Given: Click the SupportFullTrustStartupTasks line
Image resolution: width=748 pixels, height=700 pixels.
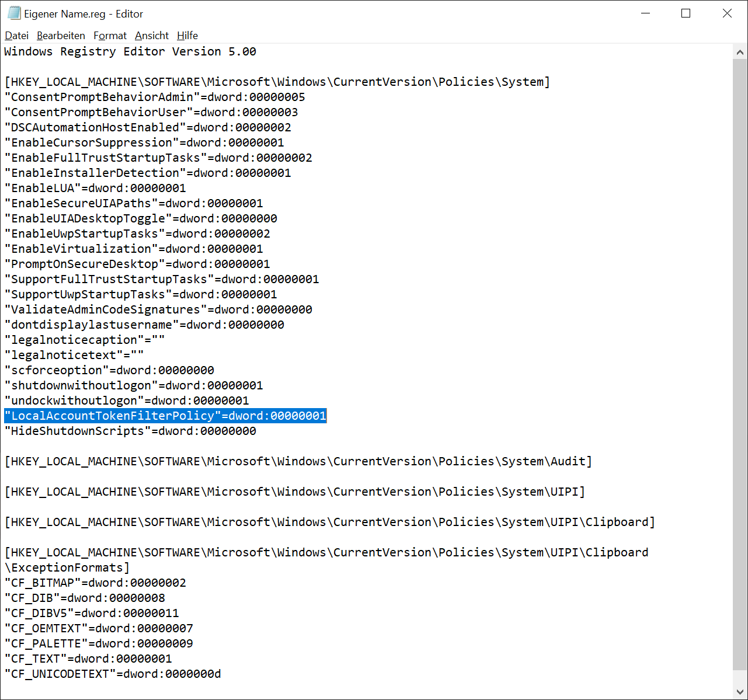Looking at the screenshot, I should pyautogui.click(x=162, y=279).
